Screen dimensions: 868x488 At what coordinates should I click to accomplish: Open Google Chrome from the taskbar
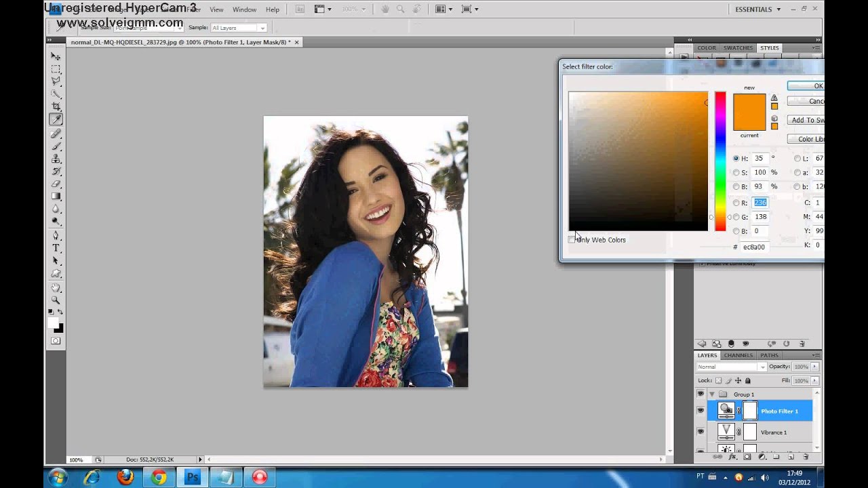tap(159, 477)
